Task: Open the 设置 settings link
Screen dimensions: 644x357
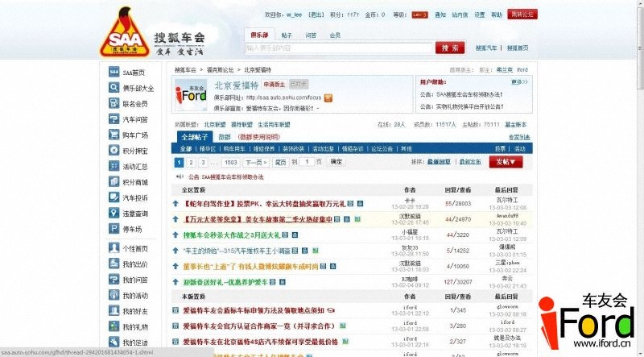Action: (x=480, y=15)
